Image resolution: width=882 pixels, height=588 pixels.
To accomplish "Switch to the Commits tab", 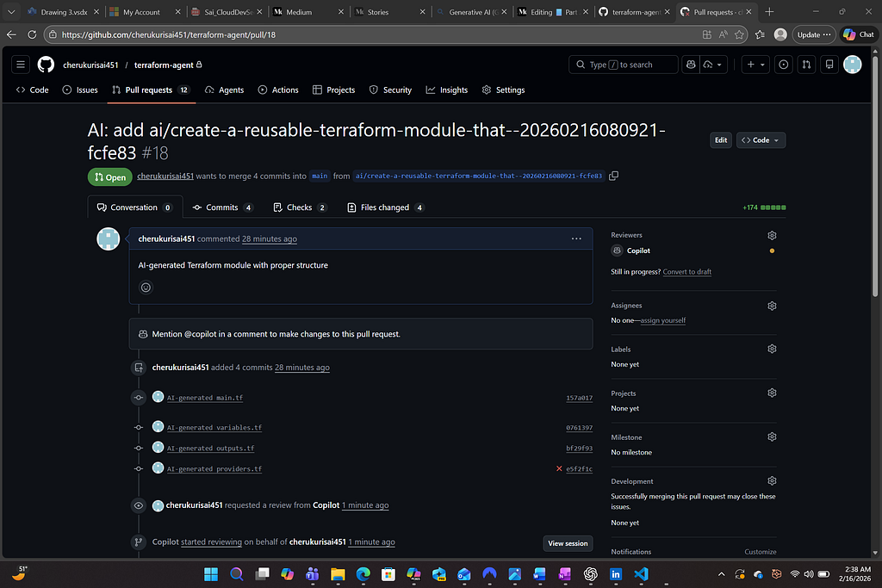I will (223, 207).
